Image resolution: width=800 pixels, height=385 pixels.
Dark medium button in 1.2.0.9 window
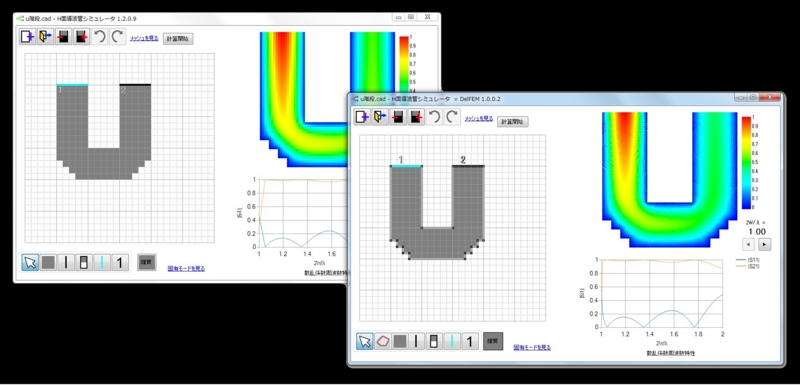[x=147, y=262]
